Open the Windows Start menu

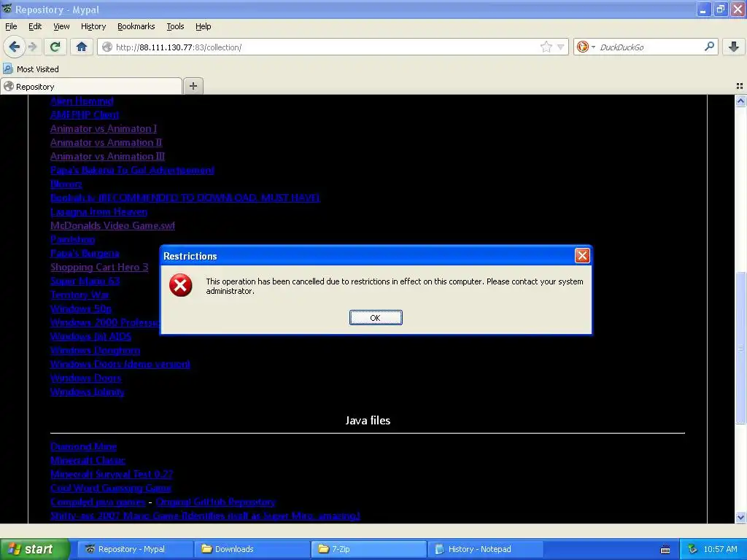[x=34, y=549]
